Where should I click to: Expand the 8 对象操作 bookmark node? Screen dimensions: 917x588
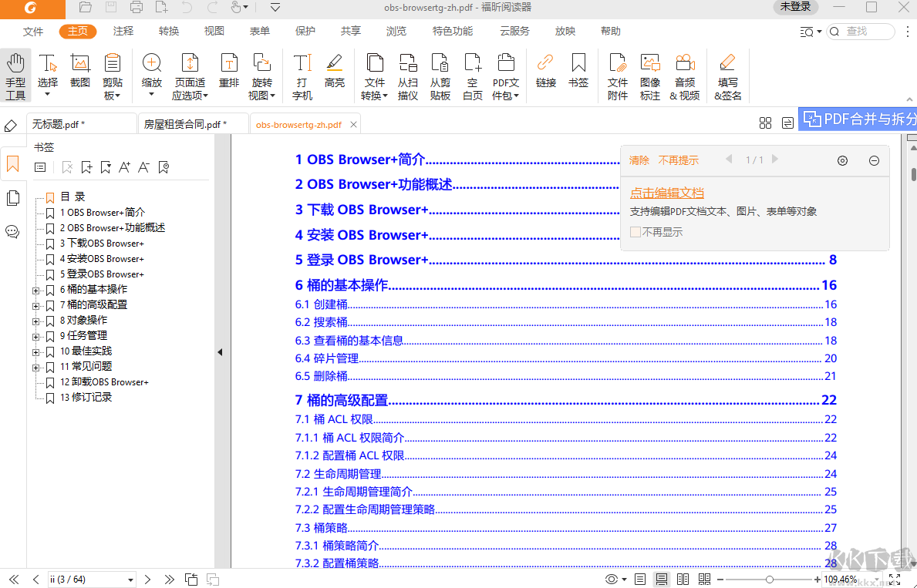click(x=35, y=321)
